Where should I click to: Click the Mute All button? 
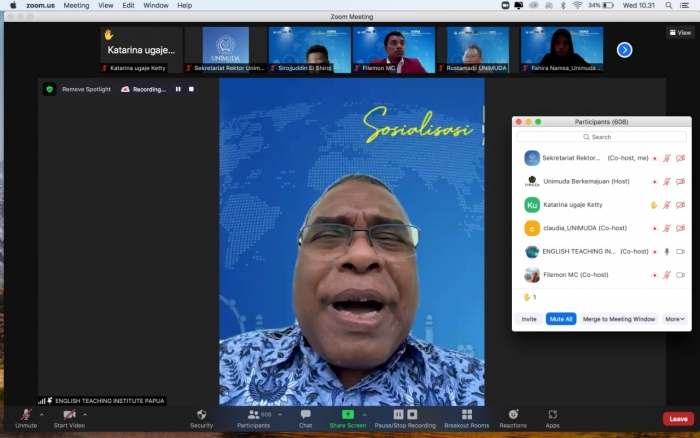(x=560, y=319)
